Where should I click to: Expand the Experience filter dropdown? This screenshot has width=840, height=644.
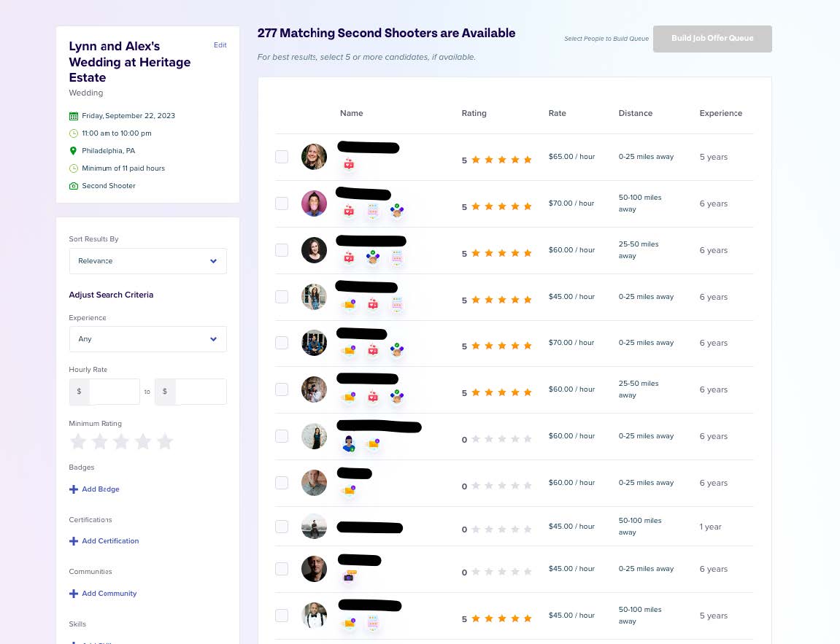(x=147, y=339)
